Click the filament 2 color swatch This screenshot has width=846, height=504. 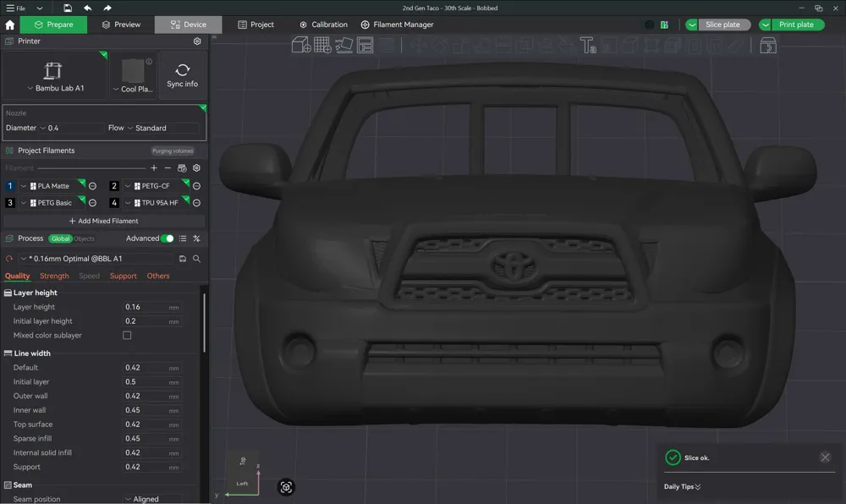(114, 186)
